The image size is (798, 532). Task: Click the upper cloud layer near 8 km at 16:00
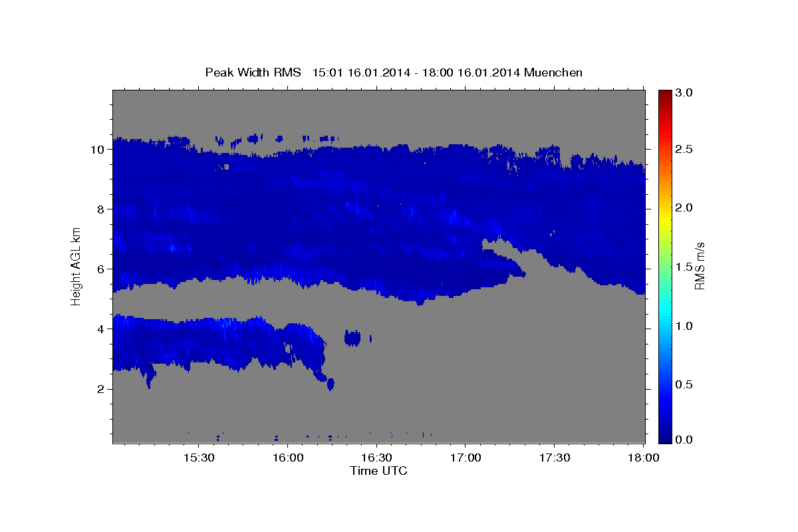pyautogui.click(x=287, y=209)
